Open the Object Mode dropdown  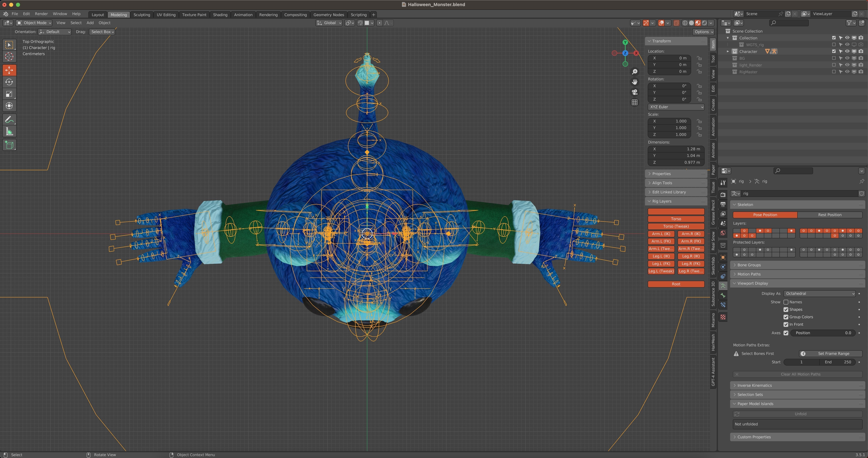[x=34, y=23]
